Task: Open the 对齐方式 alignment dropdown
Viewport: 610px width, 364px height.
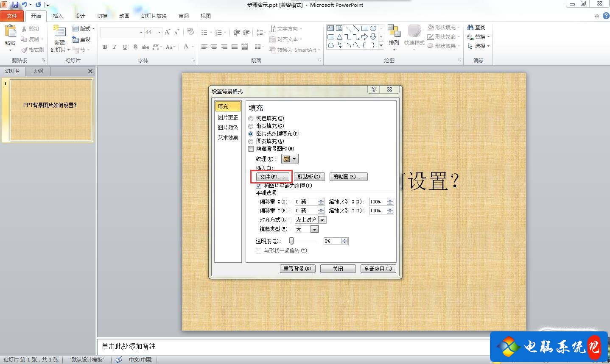Action: pos(322,220)
